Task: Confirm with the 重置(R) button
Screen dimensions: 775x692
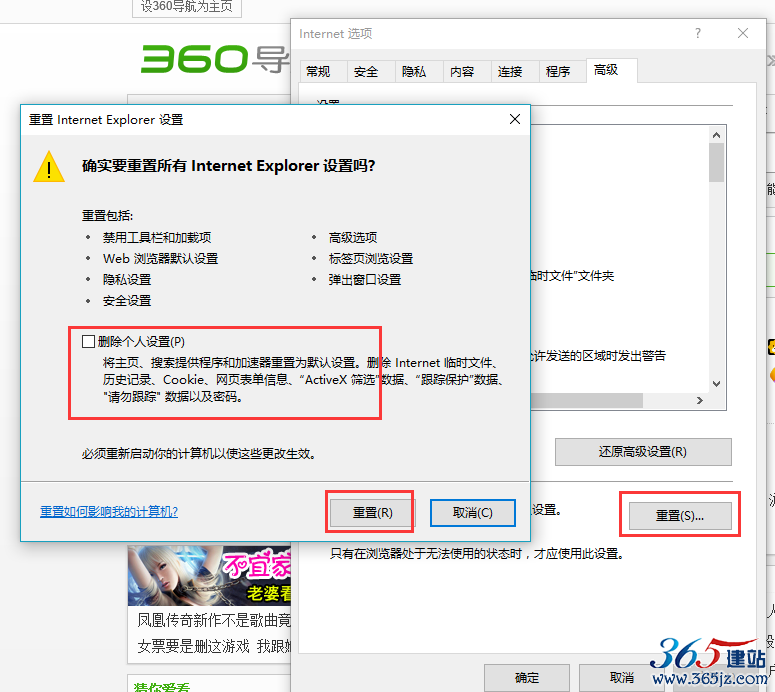Action: [x=372, y=513]
